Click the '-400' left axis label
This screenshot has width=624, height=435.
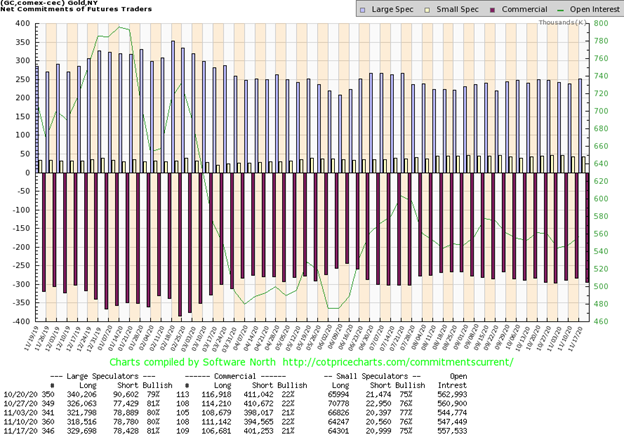point(21,321)
